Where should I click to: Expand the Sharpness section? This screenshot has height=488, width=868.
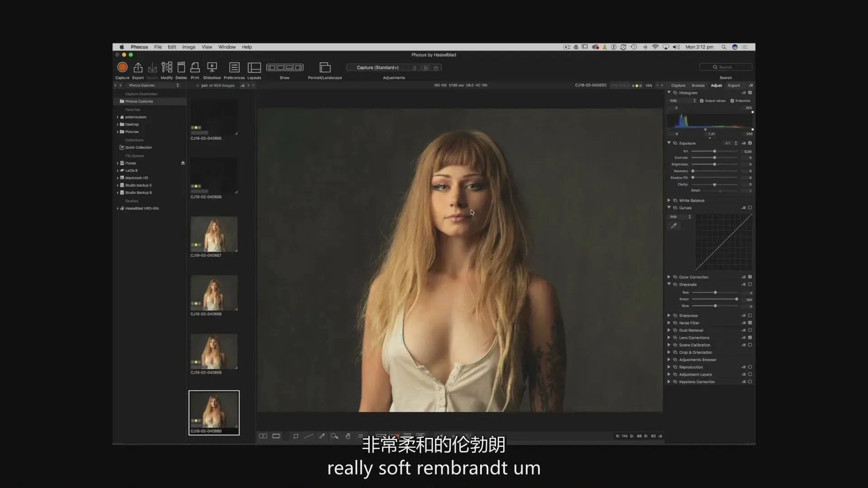pos(669,316)
